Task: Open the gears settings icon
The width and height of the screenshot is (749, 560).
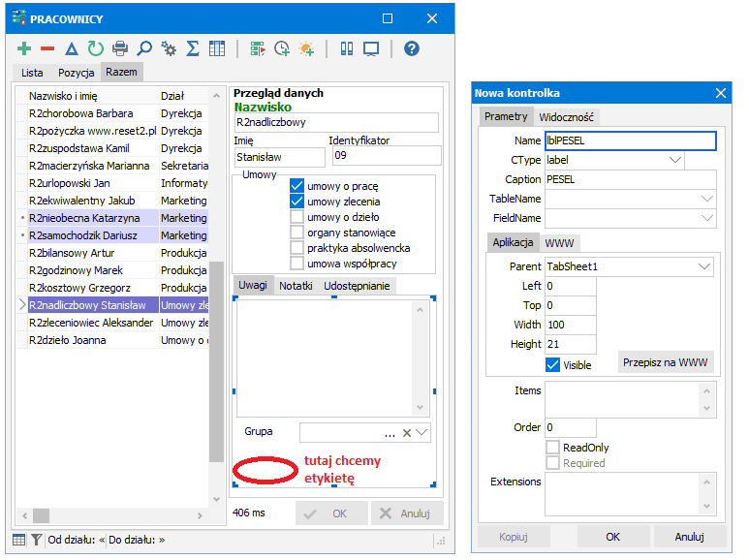Action: click(x=169, y=48)
